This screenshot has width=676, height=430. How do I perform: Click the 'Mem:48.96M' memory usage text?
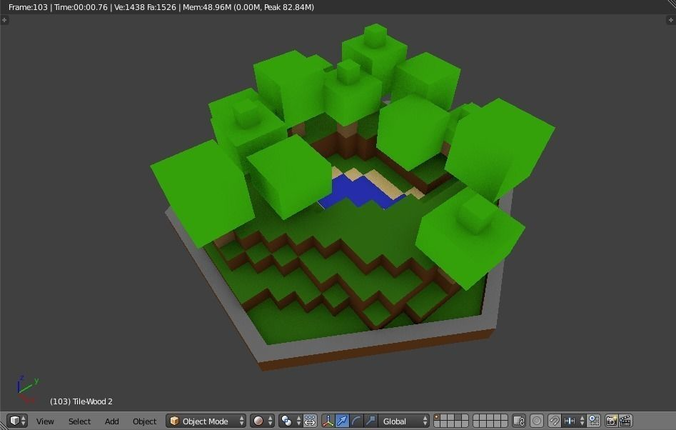[x=205, y=7]
